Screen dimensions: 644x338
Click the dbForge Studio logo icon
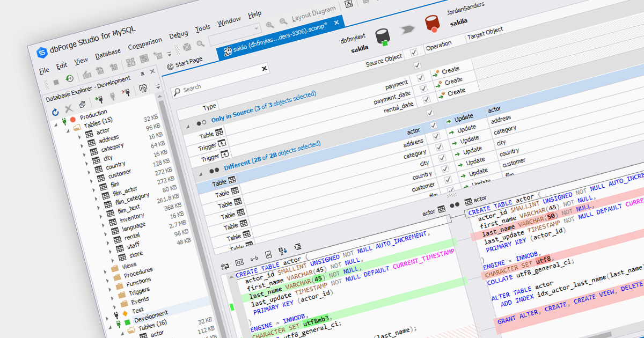[42, 53]
